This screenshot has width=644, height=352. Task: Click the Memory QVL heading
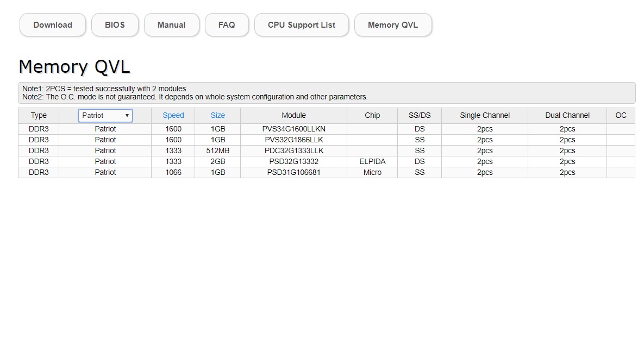74,66
